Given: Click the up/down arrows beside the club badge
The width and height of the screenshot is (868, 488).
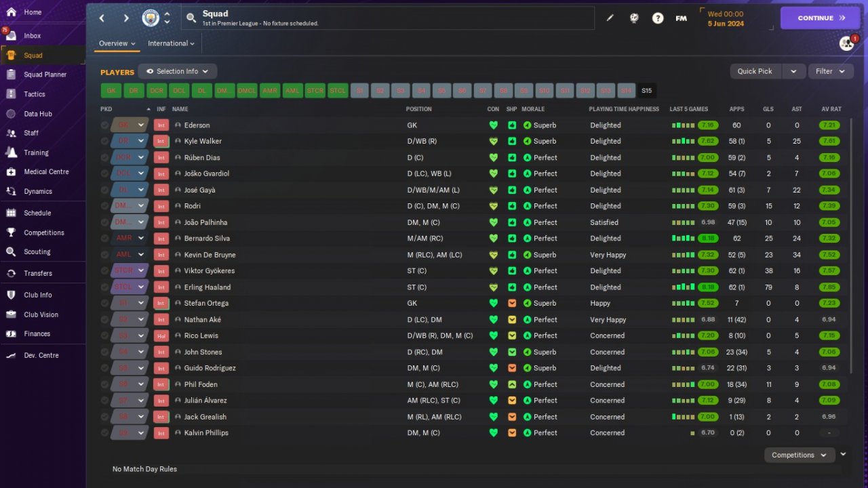Looking at the screenshot, I should tap(167, 18).
